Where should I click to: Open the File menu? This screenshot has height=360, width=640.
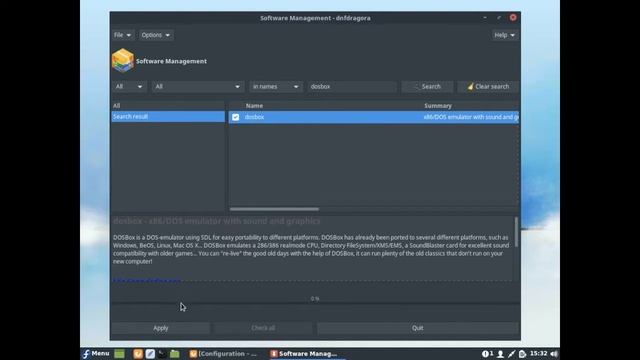click(122, 35)
